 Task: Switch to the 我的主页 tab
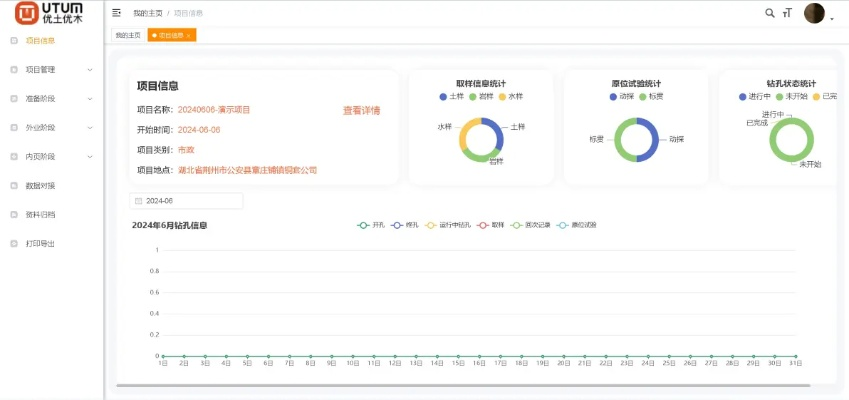(x=127, y=35)
